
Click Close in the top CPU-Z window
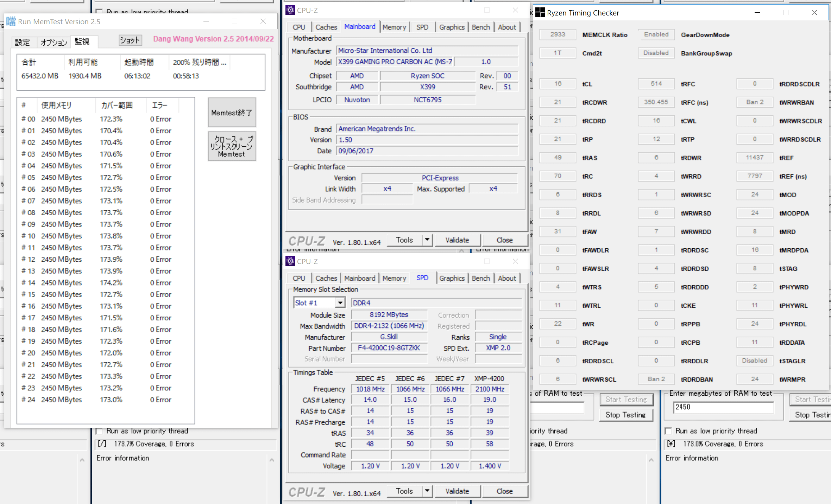point(504,240)
